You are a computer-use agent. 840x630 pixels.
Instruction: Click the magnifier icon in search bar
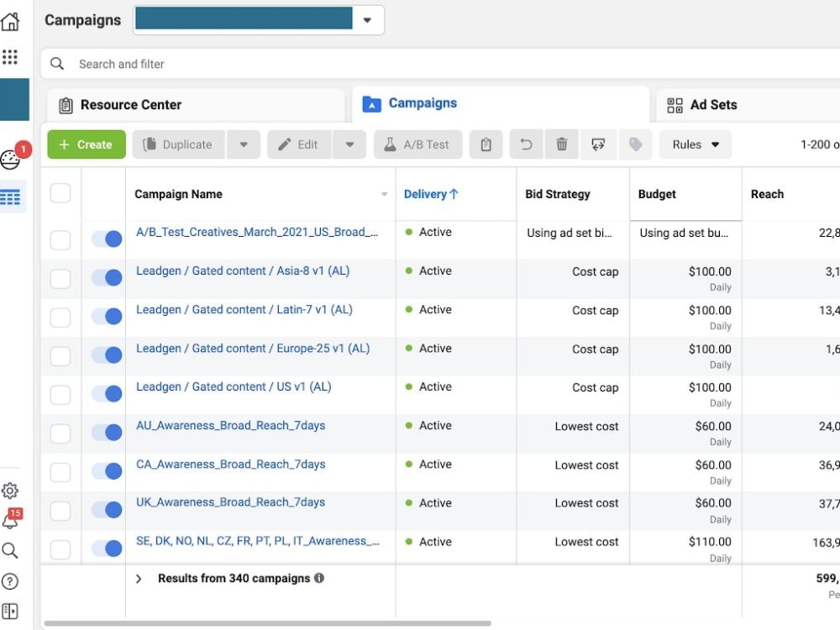click(57, 64)
